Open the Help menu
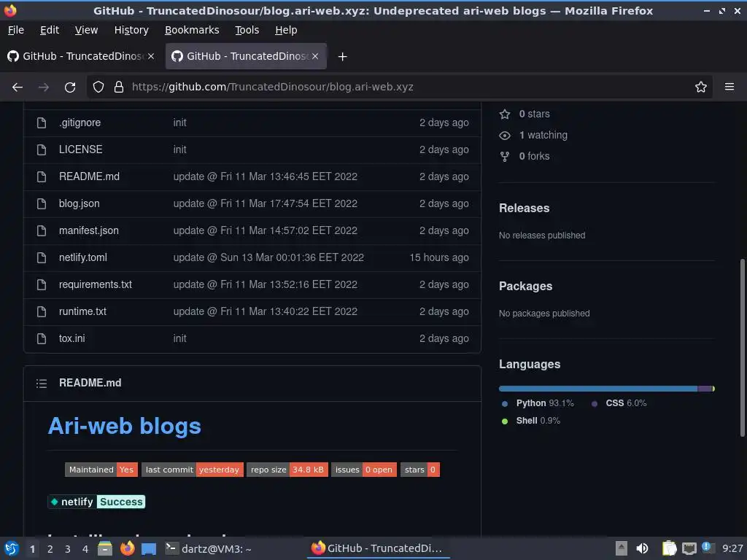 click(286, 30)
